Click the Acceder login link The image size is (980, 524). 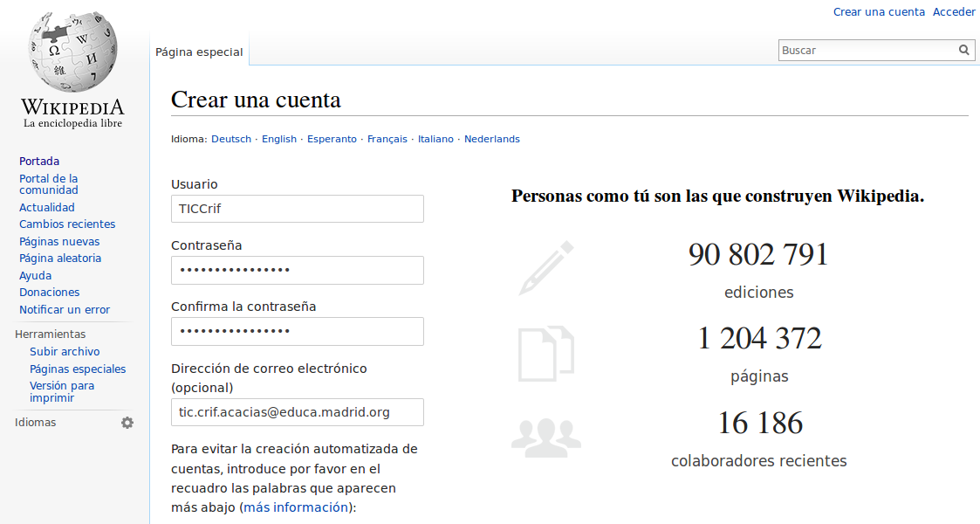coord(954,12)
